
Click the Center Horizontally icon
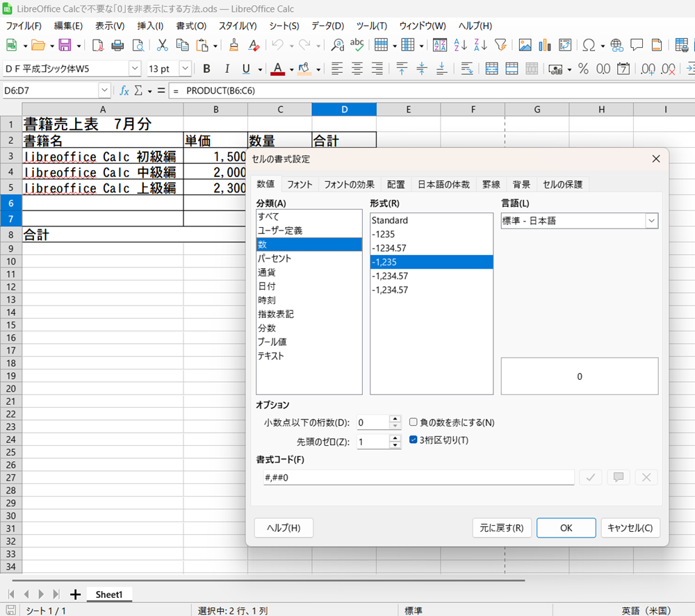[357, 69]
